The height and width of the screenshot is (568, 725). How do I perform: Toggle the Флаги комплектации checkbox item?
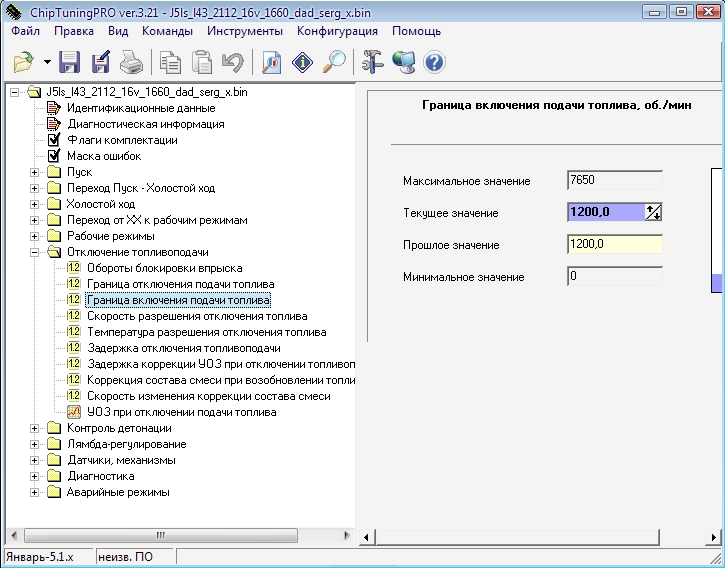54,140
